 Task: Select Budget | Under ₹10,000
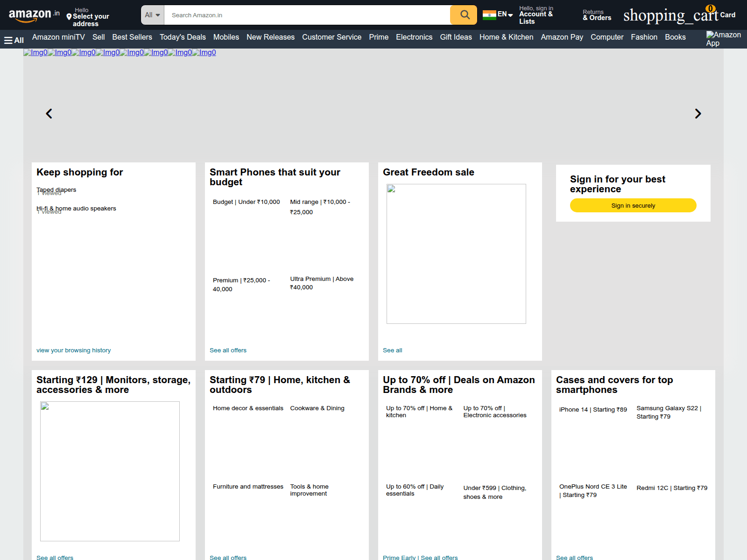(246, 202)
